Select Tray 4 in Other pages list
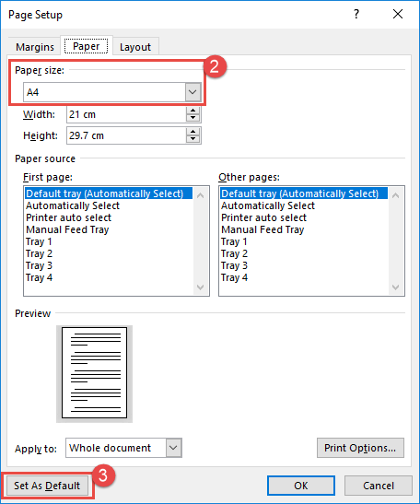 304,277
